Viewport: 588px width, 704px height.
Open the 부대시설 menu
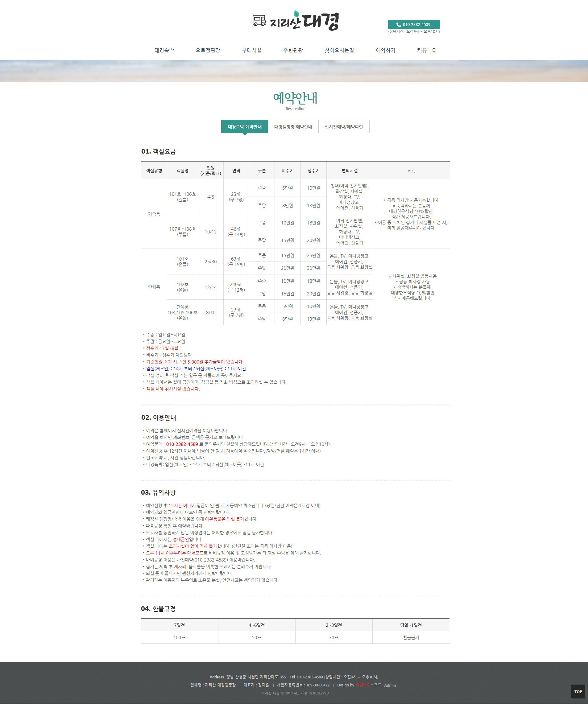coord(251,50)
